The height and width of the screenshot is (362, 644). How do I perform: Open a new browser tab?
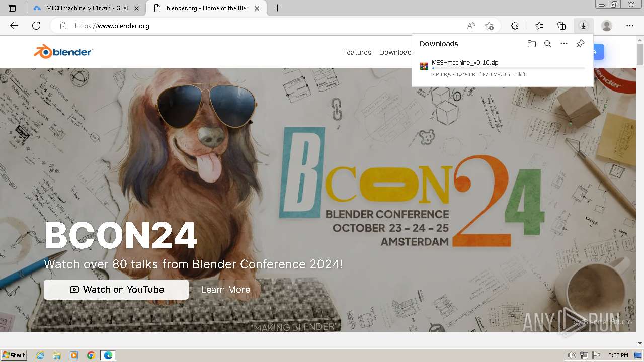pyautogui.click(x=277, y=8)
